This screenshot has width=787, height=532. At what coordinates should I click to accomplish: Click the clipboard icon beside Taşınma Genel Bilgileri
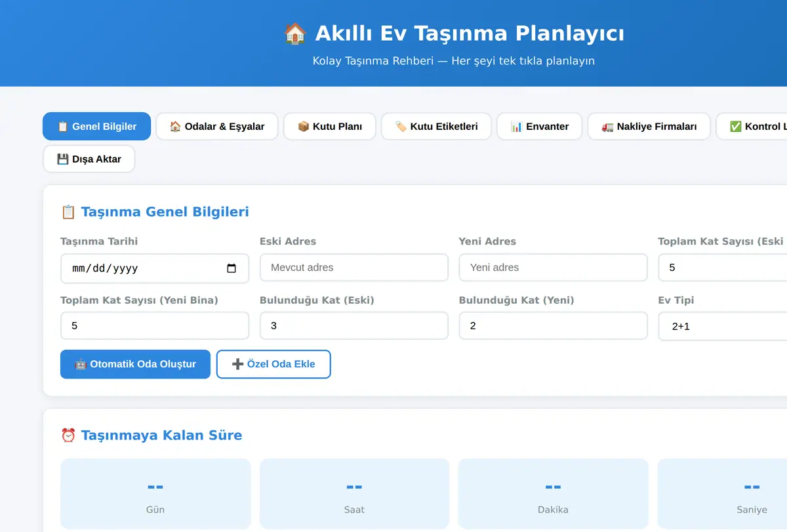point(68,212)
